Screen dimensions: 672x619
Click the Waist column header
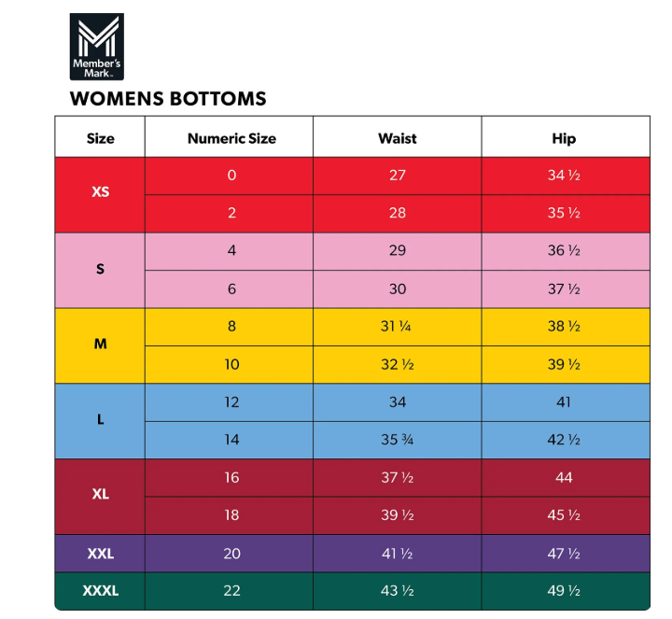pyautogui.click(x=398, y=138)
